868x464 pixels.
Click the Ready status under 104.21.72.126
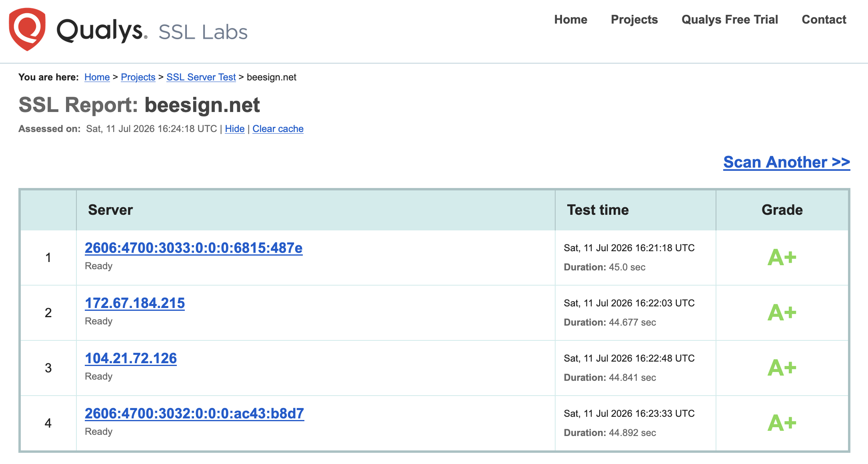[x=98, y=376]
